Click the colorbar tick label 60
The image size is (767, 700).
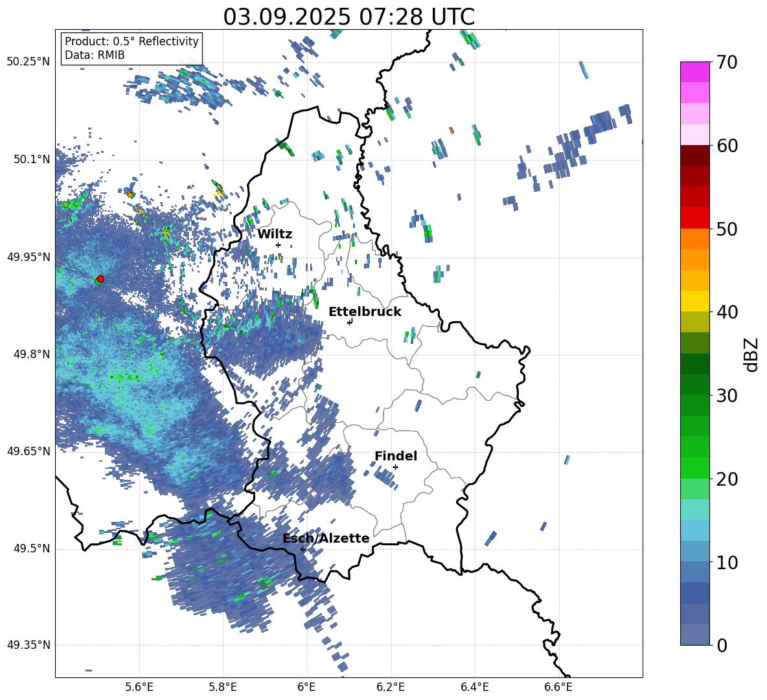[727, 146]
